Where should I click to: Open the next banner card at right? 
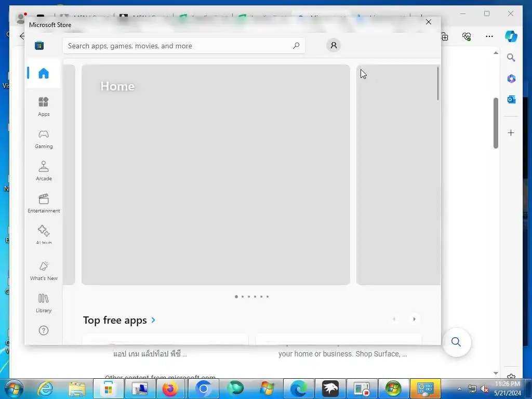[398, 175]
